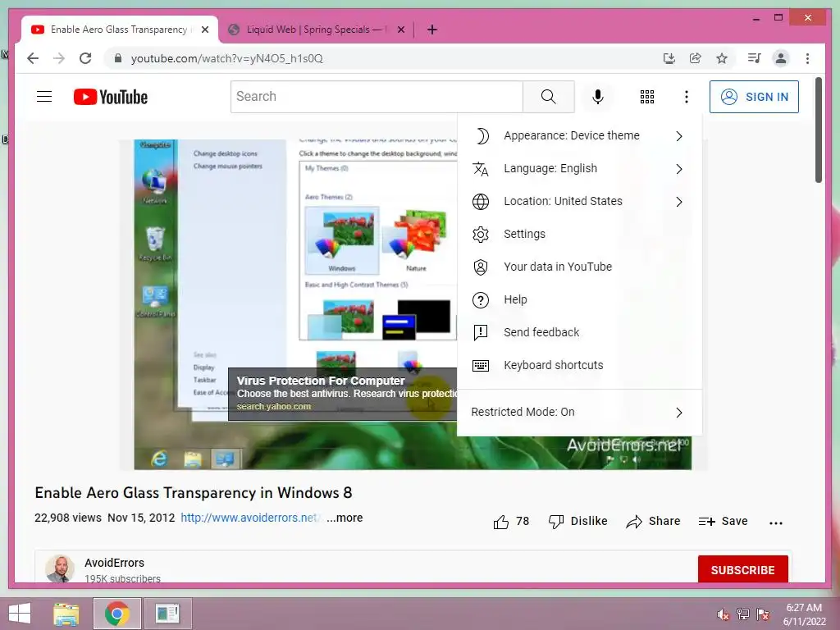Image resolution: width=840 pixels, height=630 pixels.
Task: Open Language: English submenu
Action: click(x=579, y=169)
